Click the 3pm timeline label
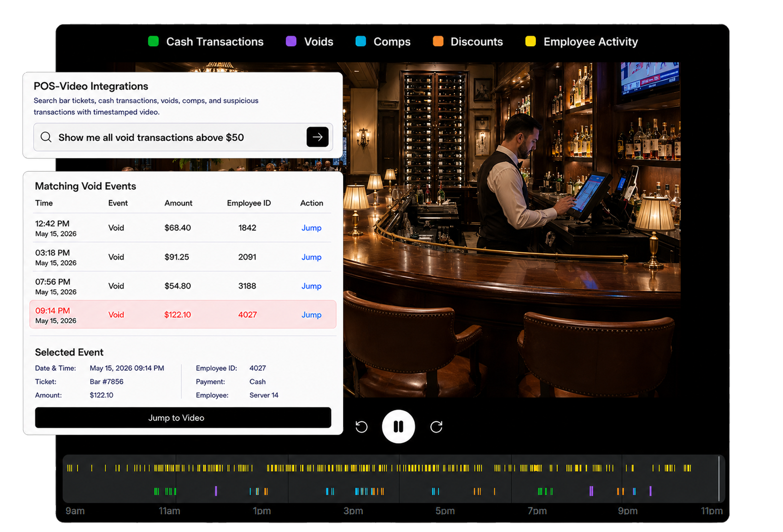 [353, 511]
